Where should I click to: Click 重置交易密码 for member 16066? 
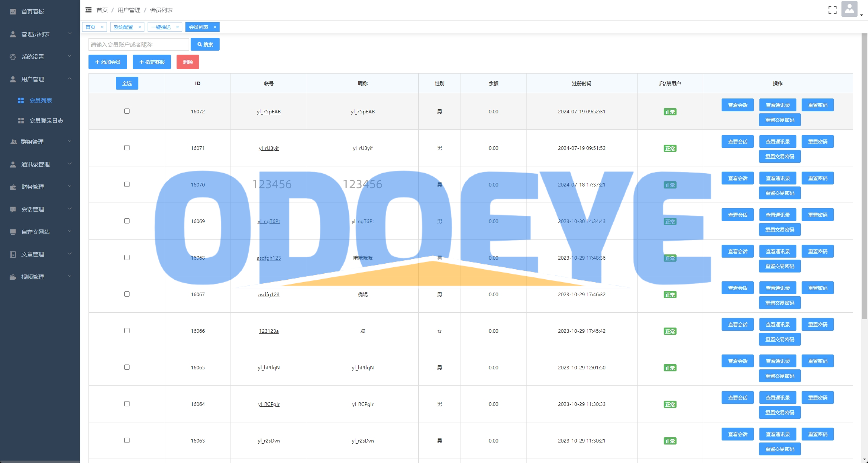(780, 339)
